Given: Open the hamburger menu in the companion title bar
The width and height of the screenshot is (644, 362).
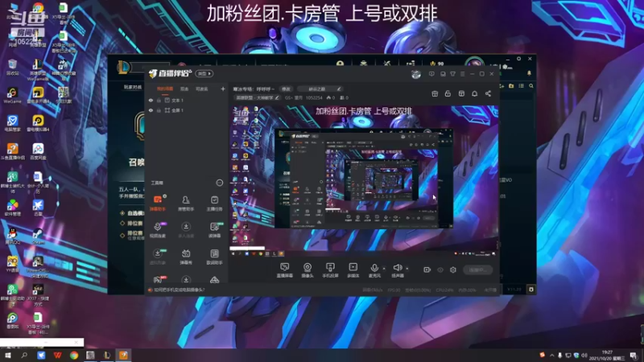Looking at the screenshot, I should 462,74.
